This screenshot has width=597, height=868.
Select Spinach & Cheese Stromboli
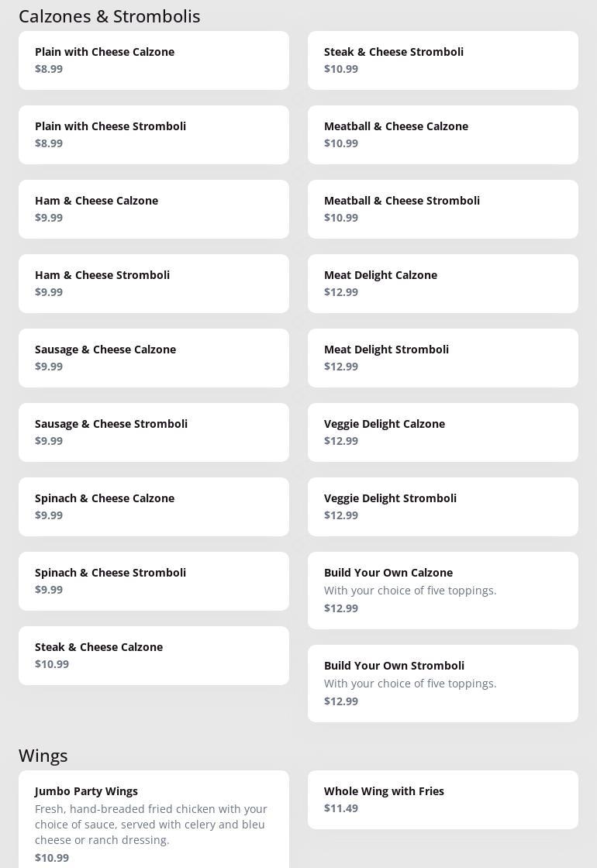[x=154, y=581]
